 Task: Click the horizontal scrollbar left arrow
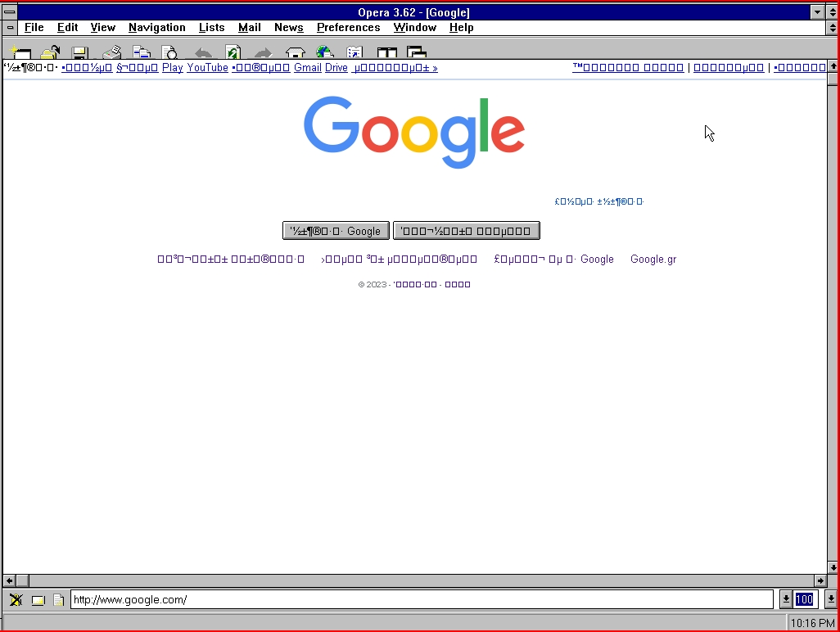click(x=9, y=580)
